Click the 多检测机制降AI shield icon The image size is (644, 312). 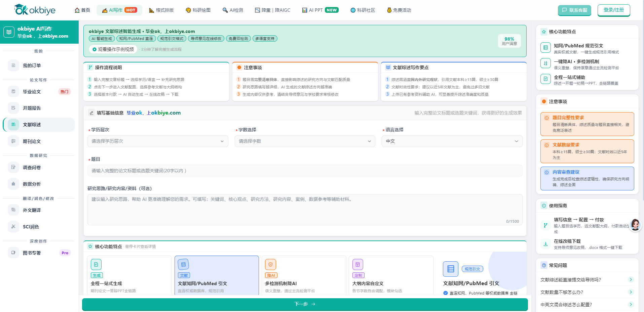[x=271, y=265]
